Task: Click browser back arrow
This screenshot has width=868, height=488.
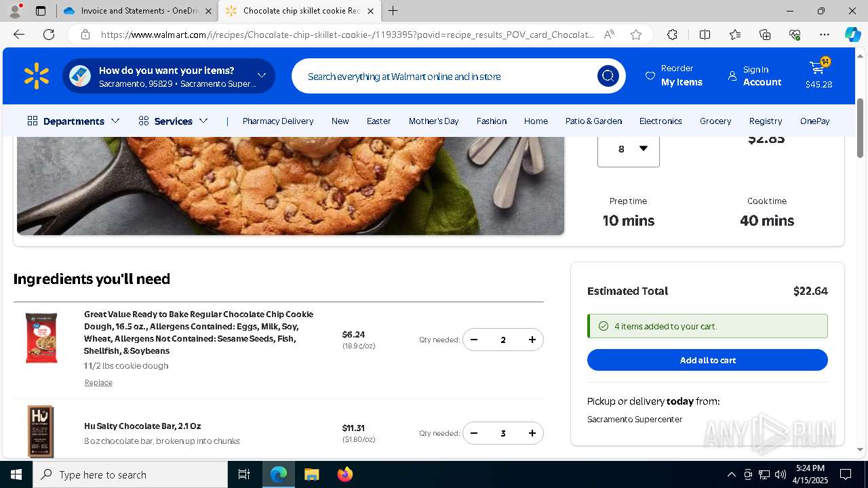Action: tap(19, 35)
